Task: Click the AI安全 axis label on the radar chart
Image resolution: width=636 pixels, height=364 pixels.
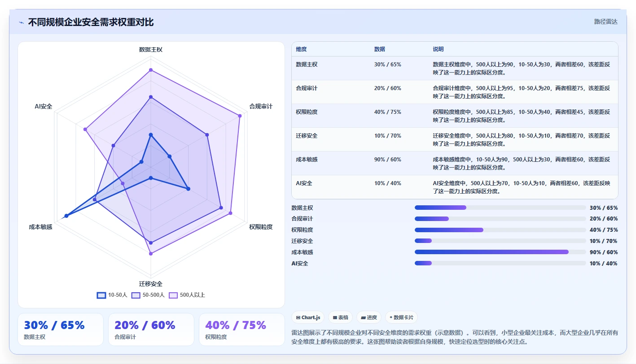Action: pyautogui.click(x=44, y=107)
